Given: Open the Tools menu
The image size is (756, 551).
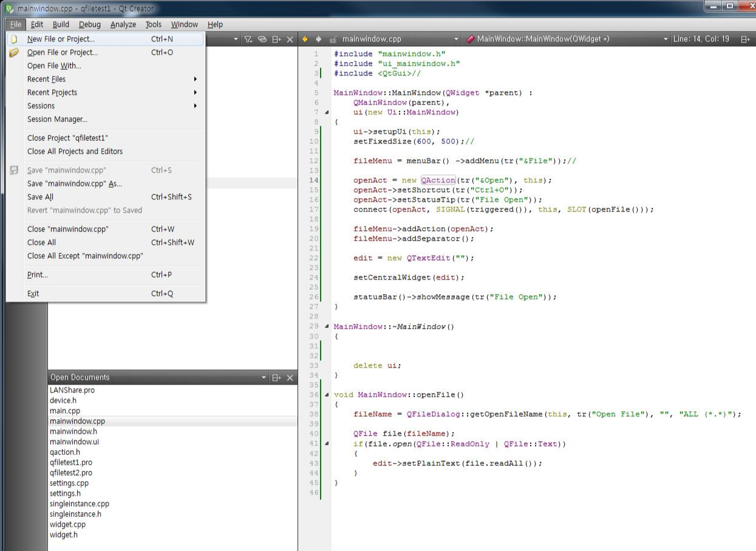Looking at the screenshot, I should 154,24.
